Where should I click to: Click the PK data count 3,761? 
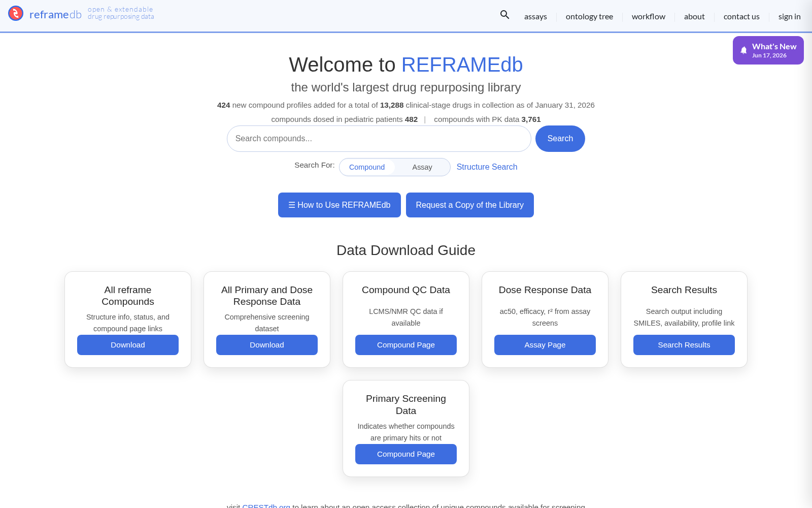tap(531, 119)
